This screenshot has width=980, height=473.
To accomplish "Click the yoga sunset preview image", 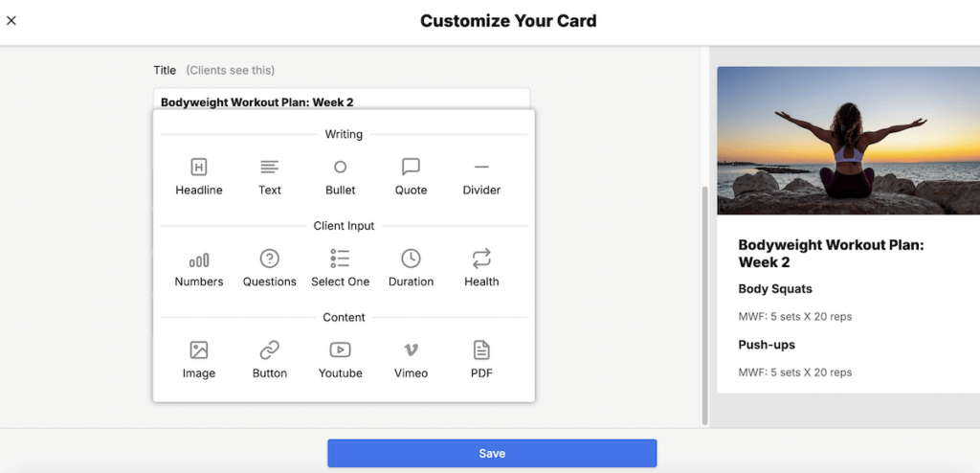I will 848,140.
